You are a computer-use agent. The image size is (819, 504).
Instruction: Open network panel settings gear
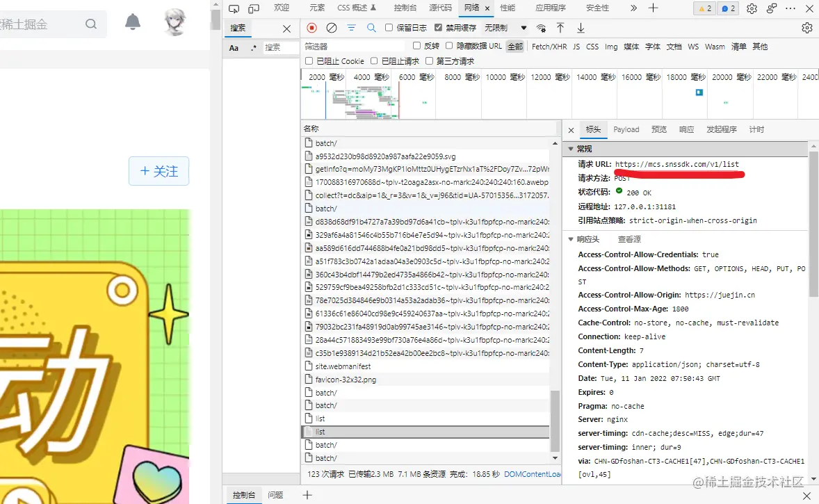[807, 28]
